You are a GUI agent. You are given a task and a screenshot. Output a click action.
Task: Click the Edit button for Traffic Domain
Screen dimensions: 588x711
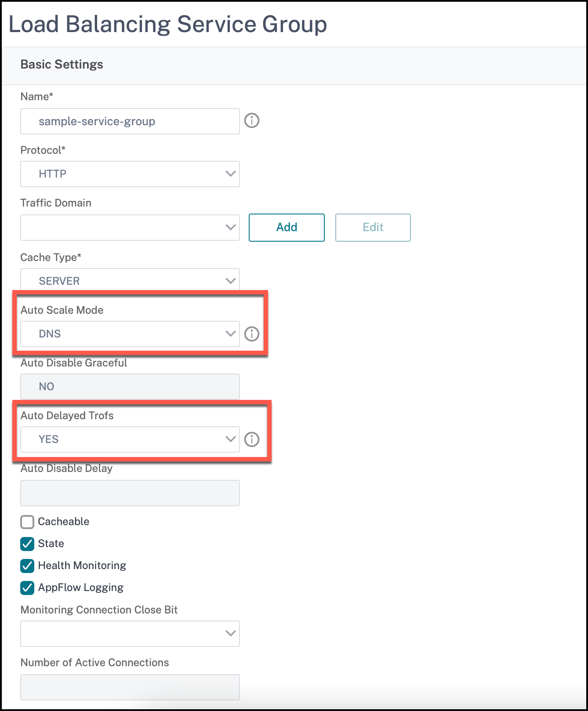tap(373, 228)
